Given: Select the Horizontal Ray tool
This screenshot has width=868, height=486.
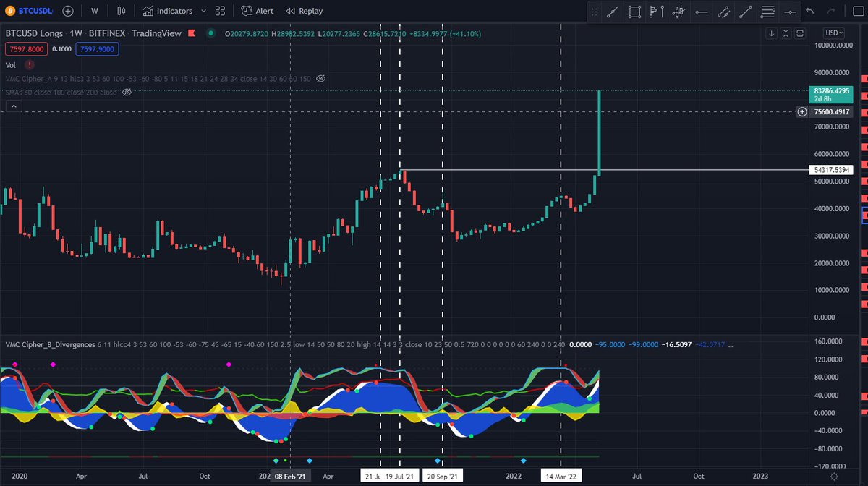Looking at the screenshot, I should click(701, 12).
